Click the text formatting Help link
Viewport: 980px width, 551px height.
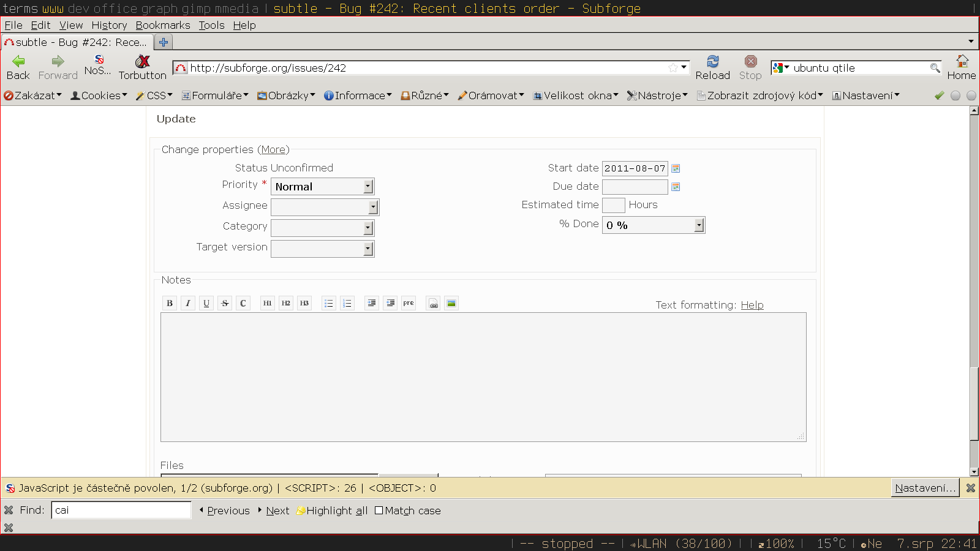[x=752, y=305]
